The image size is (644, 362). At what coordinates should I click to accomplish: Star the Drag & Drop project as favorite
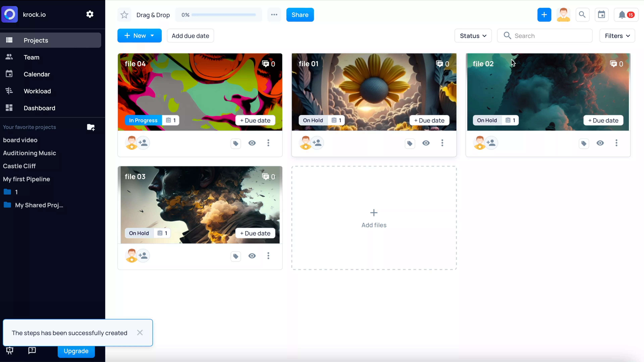(124, 15)
